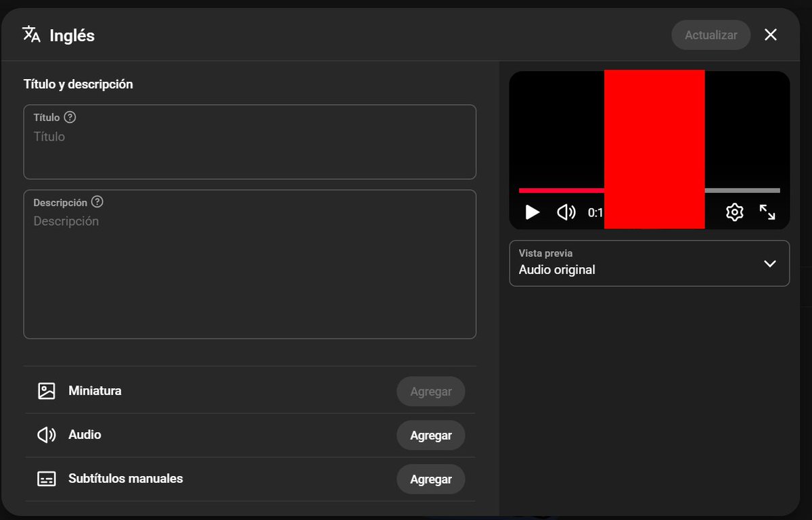Open the help tooltip next to Título

click(x=70, y=117)
